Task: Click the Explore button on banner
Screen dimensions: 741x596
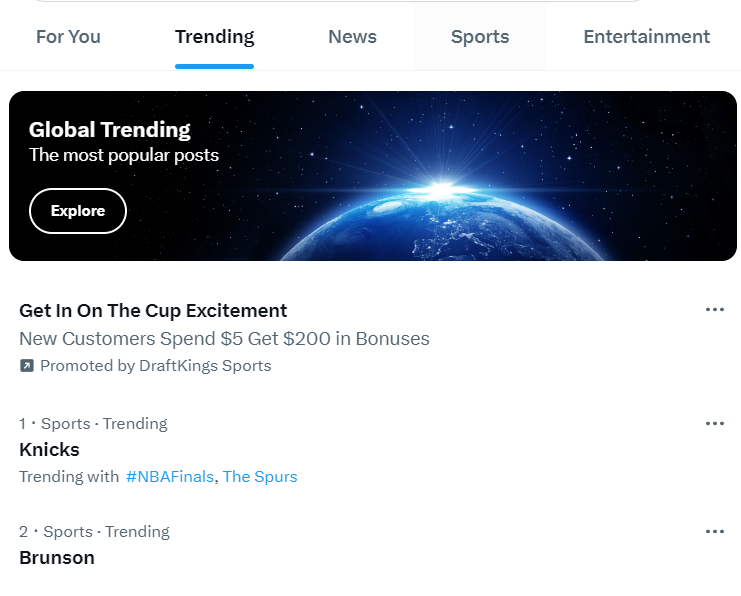Action: [78, 211]
